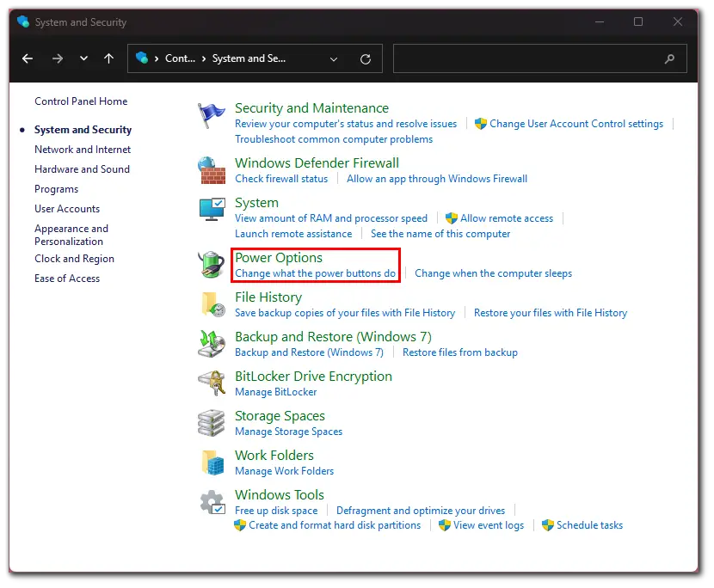This screenshot has width=714, height=588.
Task: Click Backup and Restore drive icon
Action: (212, 344)
